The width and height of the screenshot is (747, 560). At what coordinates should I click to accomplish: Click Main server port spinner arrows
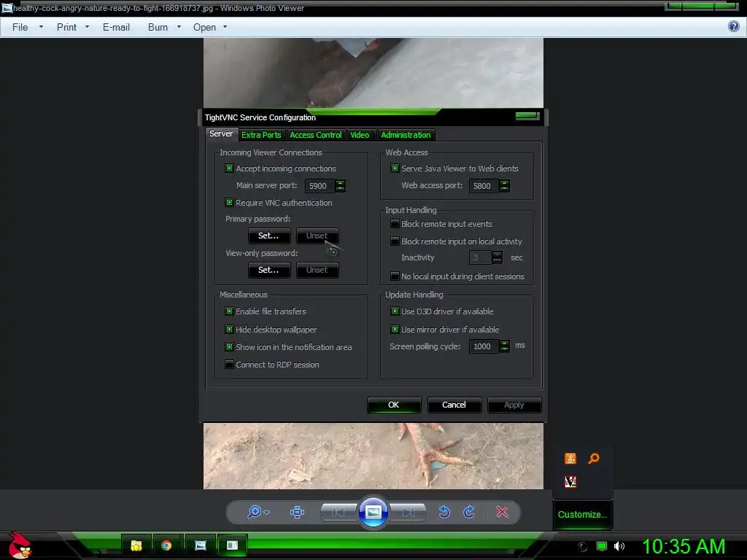[340, 186]
